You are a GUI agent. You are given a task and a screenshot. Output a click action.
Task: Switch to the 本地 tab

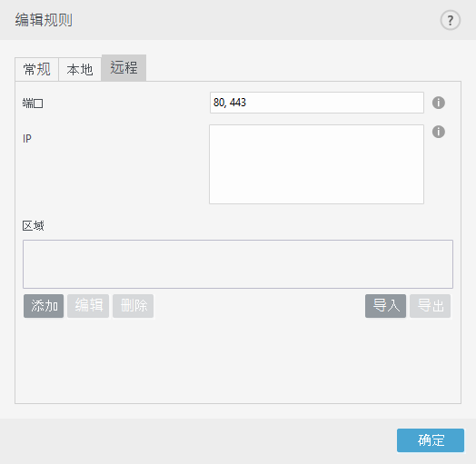tap(80, 70)
